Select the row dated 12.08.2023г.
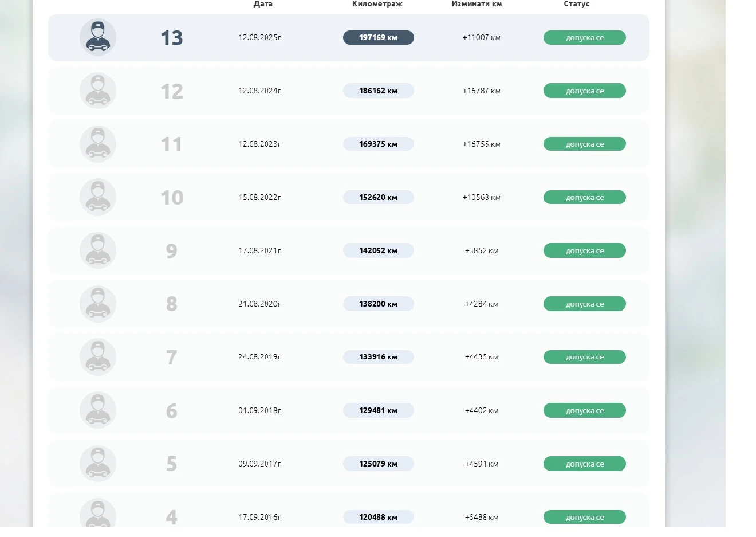This screenshot has height=537, width=756. 260,144
